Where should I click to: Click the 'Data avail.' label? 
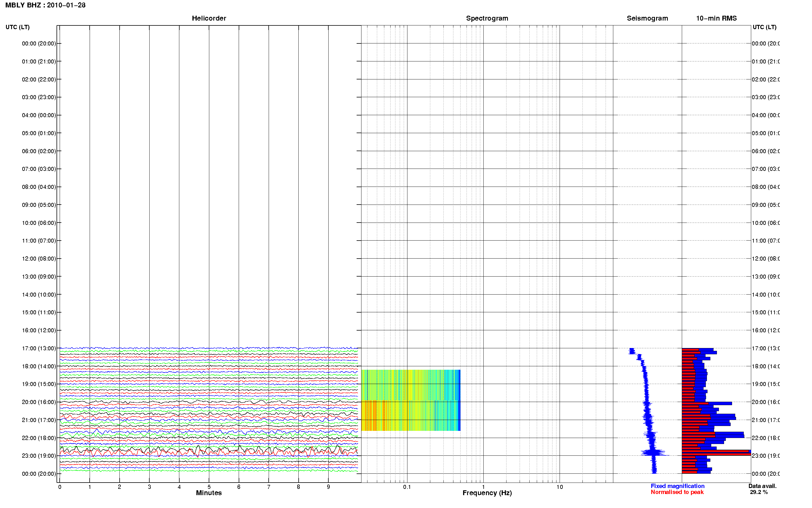[762, 486]
